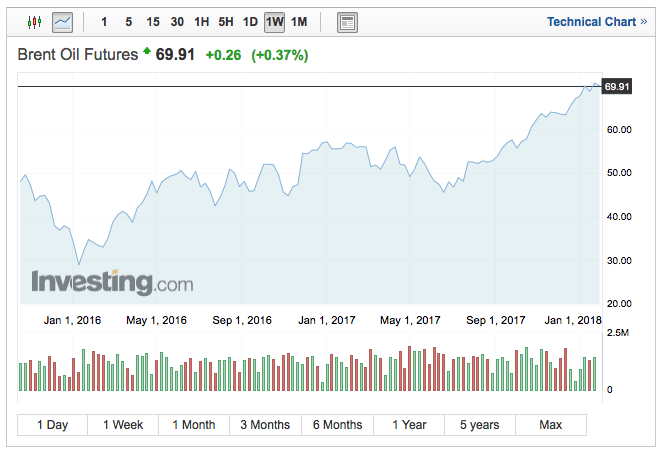Choose the 1M monthly interval
The height and width of the screenshot is (456, 665).
coord(298,21)
